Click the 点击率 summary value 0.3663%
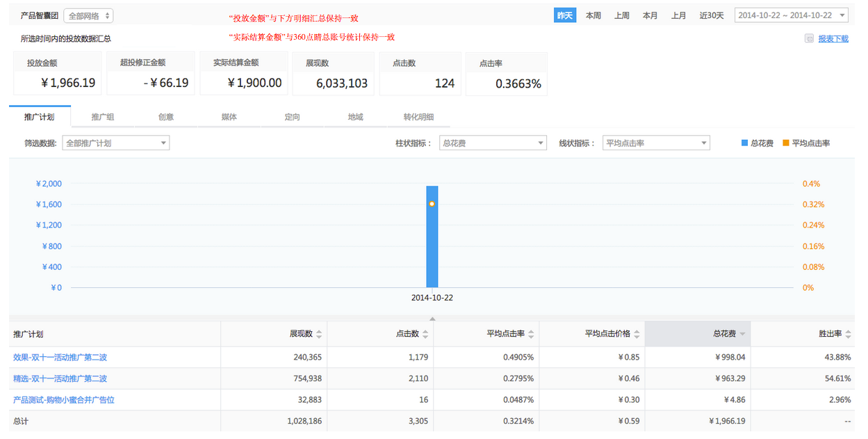Screen dimensions: 868x439 518,83
